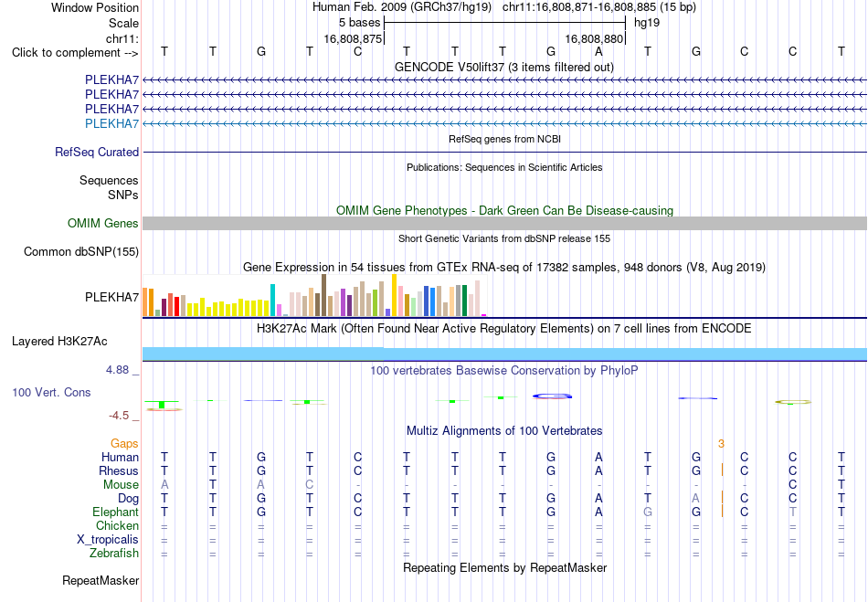Click the 'Layered H3K27Ac' track label
Viewport: 868px width, 602px height.
59,341
